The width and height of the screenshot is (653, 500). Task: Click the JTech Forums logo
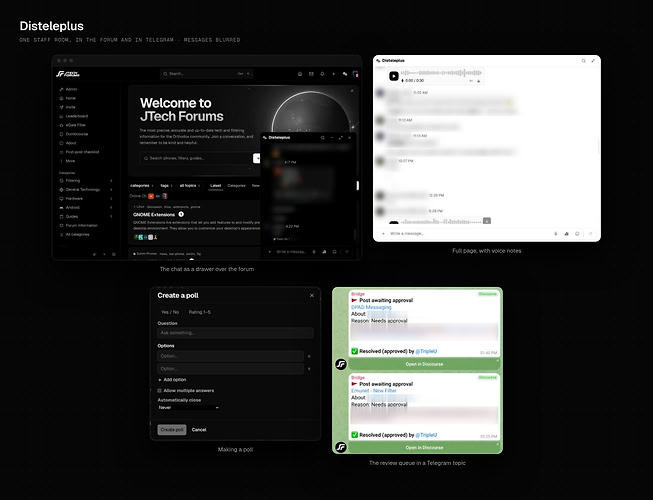click(68, 74)
